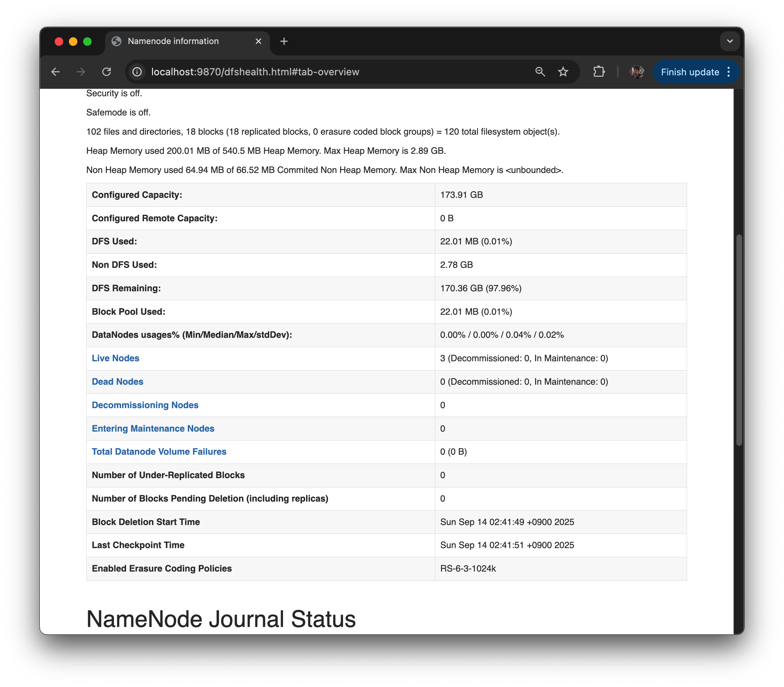Bookmark this page with the star
This screenshot has width=784, height=687.
(563, 72)
